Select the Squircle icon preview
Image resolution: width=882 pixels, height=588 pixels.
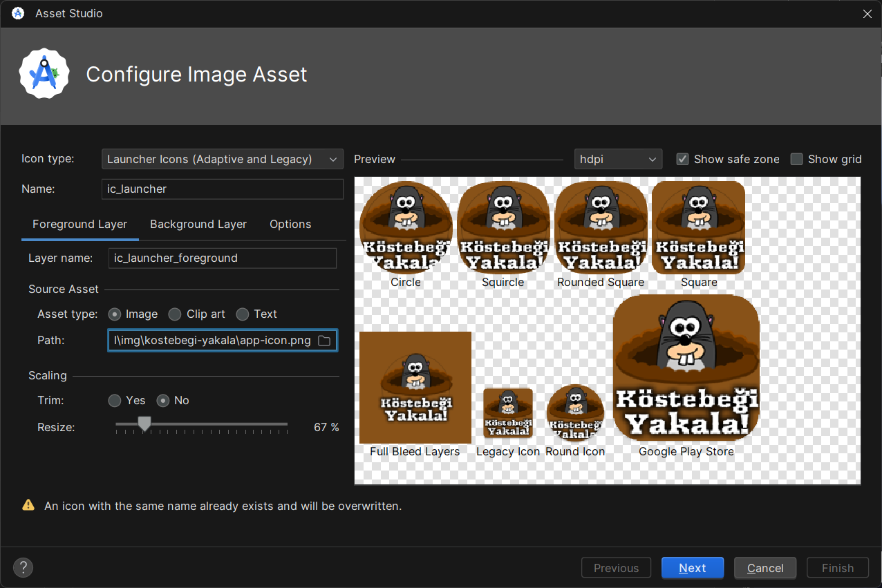503,227
